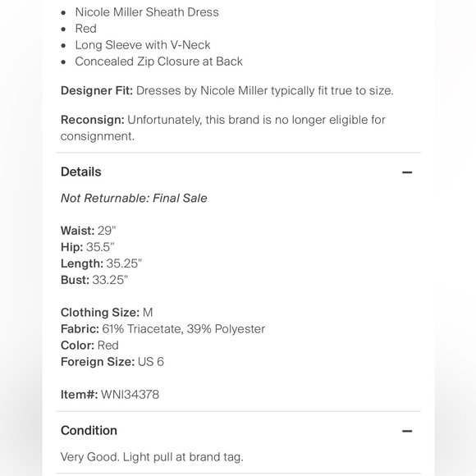Select the Item# WNI34378 text
Viewport: 476px width, 476px height.
click(x=110, y=394)
